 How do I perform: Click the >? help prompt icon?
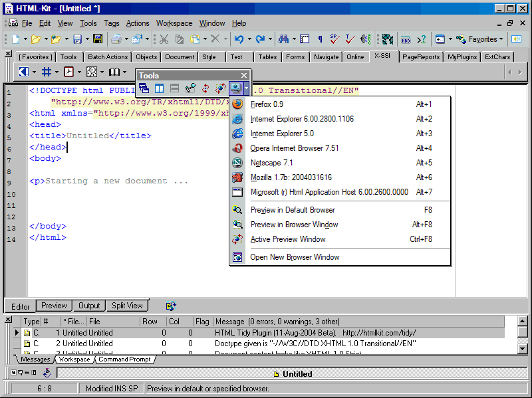[422, 39]
